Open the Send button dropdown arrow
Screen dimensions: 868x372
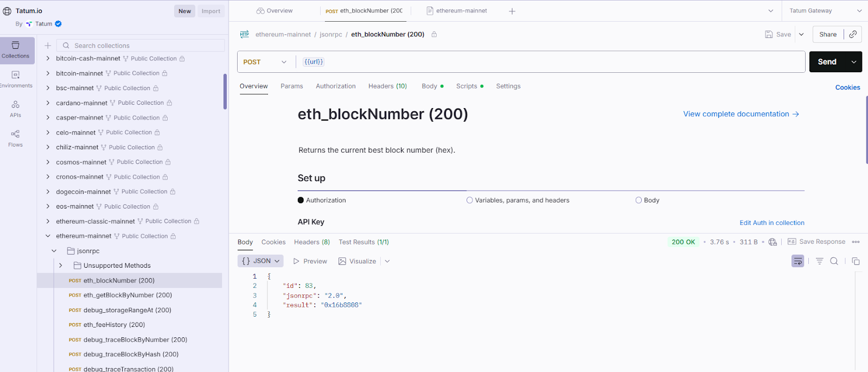coord(854,62)
